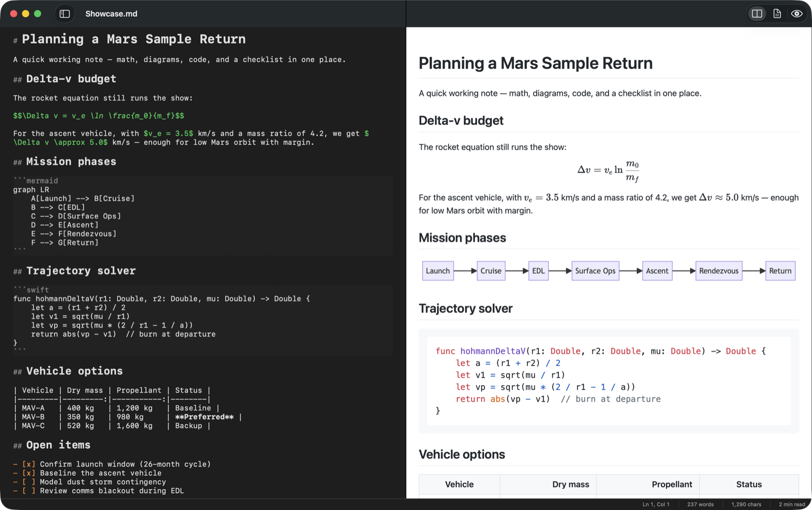Place cursor in '# Planning a Mars Sample Return' source heading

pos(129,39)
